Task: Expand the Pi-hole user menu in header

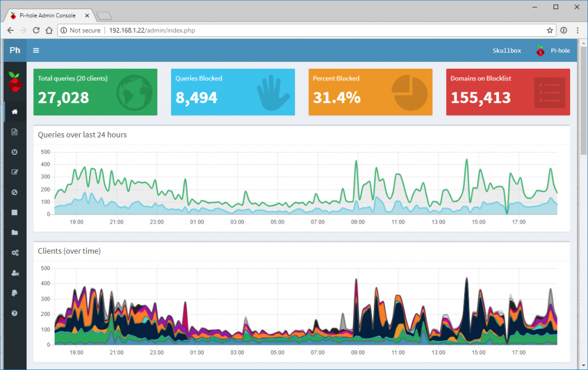Action: pyautogui.click(x=552, y=50)
